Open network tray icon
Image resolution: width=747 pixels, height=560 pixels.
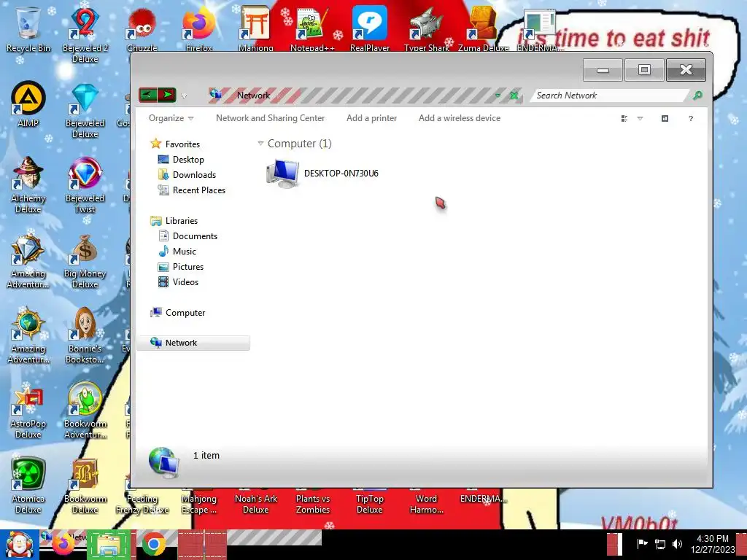(659, 544)
